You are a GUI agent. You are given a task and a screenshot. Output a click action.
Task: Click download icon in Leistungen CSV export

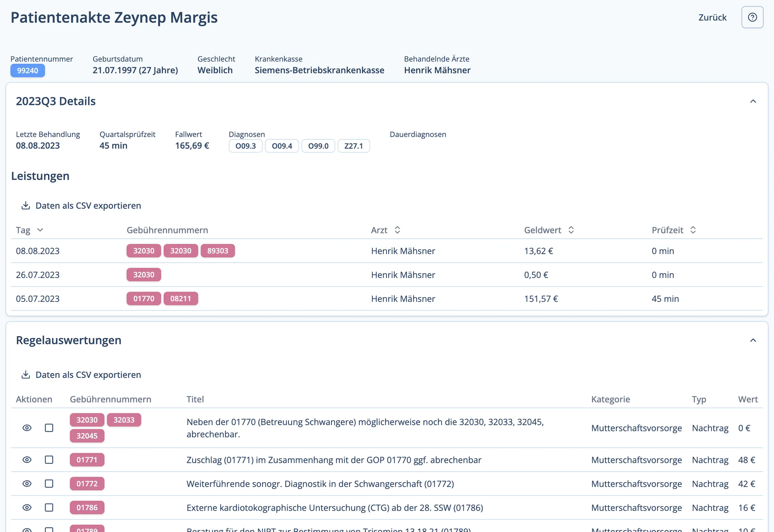click(25, 205)
